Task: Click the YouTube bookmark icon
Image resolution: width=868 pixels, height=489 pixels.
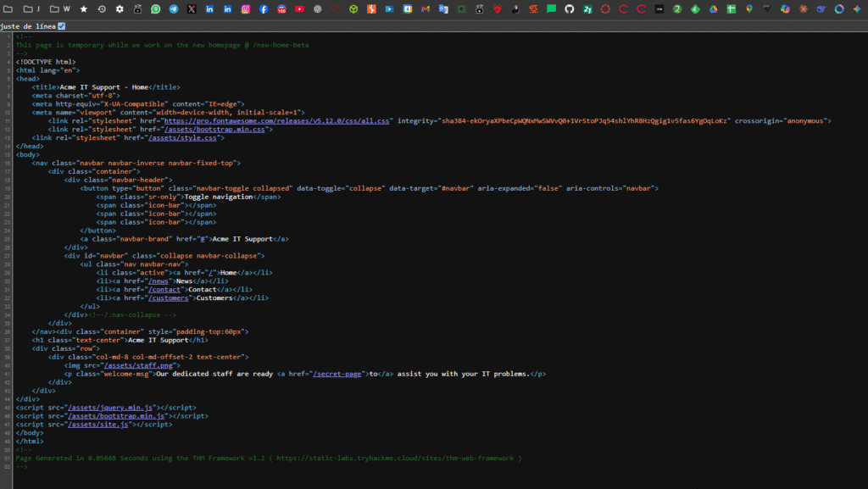Action: point(300,9)
